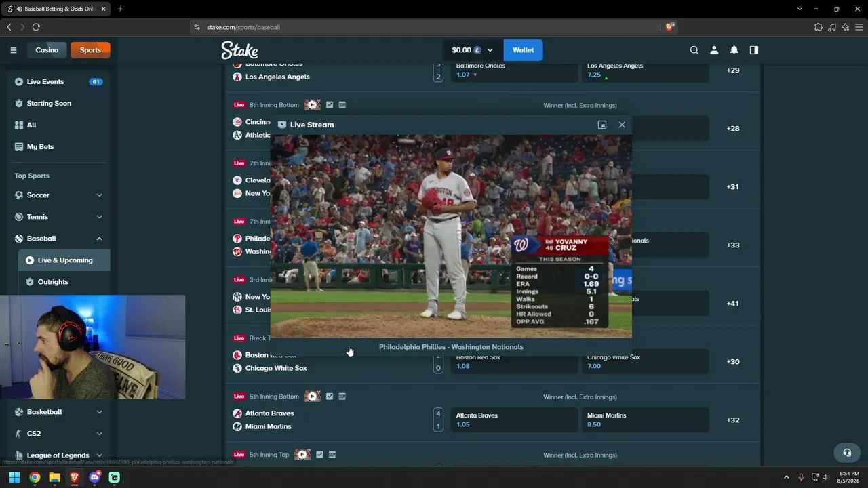Open the browser tab search dropdown arrow
Viewport: 868px width, 488px height.
point(800,9)
